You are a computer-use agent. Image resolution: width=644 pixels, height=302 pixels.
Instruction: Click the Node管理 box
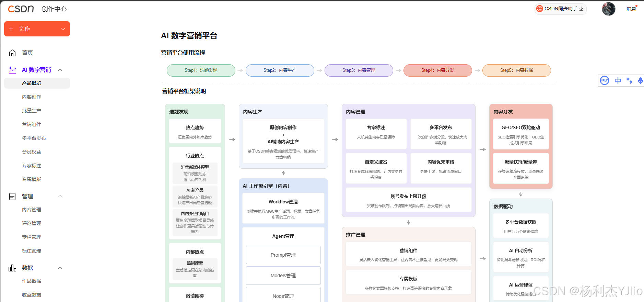(283, 295)
